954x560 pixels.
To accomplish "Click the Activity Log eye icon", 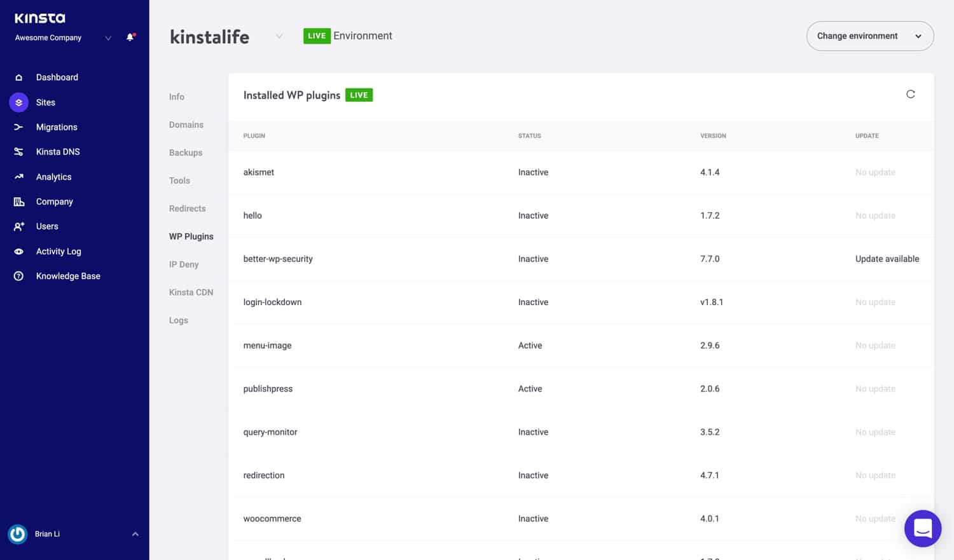I will 18,252.
